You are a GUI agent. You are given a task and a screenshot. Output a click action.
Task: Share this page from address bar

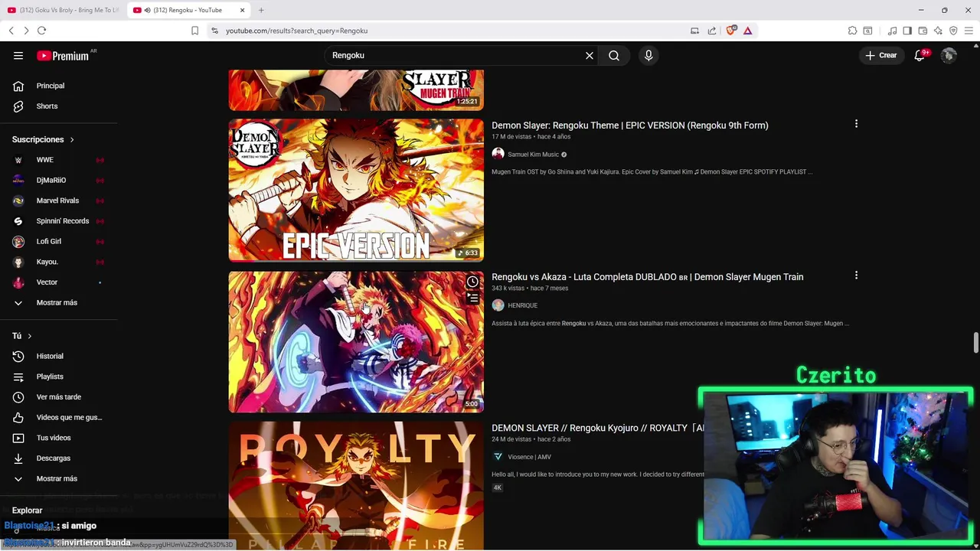point(712,31)
